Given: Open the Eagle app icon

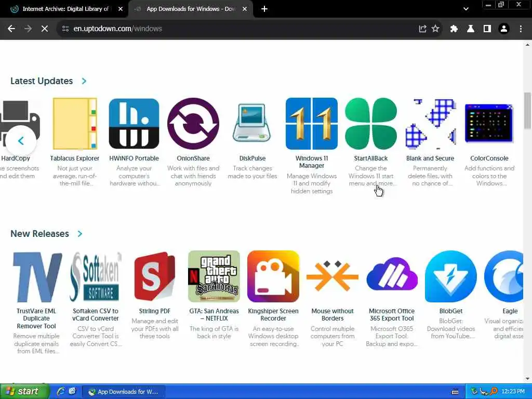Looking at the screenshot, I should pyautogui.click(x=504, y=276).
